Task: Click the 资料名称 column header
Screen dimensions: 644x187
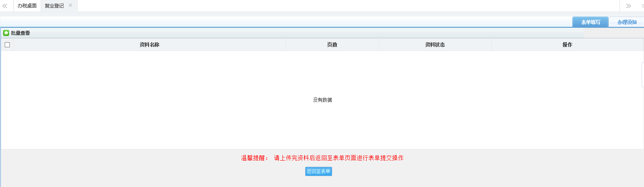Action: 149,45
